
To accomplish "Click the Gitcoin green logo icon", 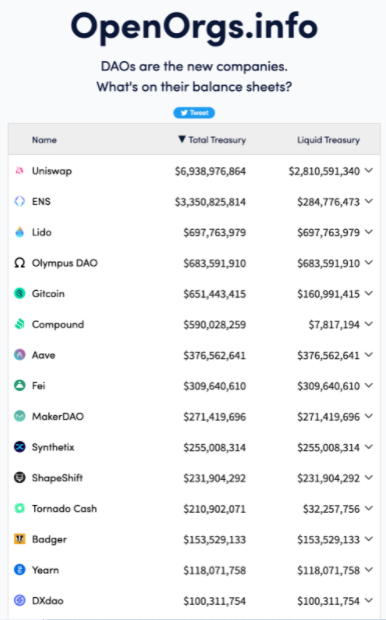I will (x=19, y=293).
